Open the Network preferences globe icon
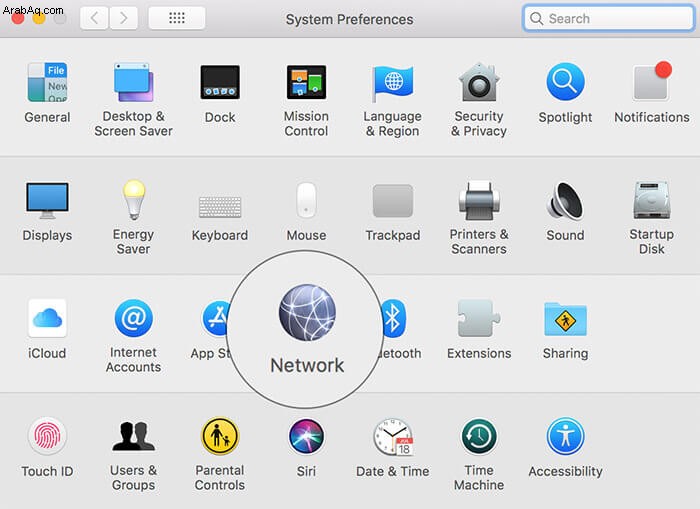 click(307, 312)
